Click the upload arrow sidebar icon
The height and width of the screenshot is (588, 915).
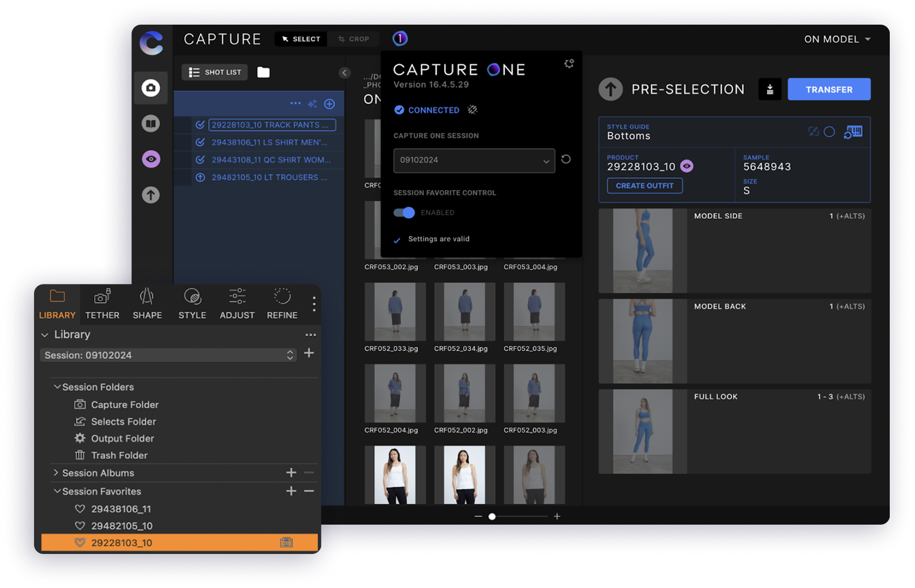pos(151,195)
